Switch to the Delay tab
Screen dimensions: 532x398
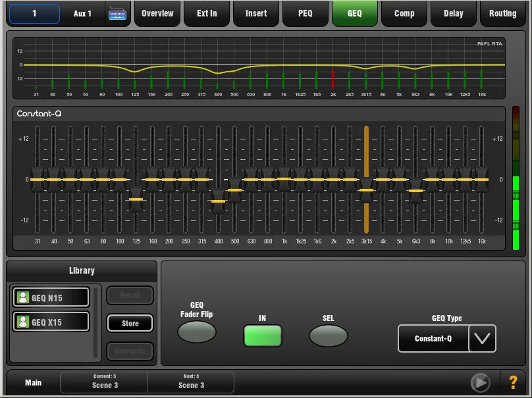coord(453,14)
